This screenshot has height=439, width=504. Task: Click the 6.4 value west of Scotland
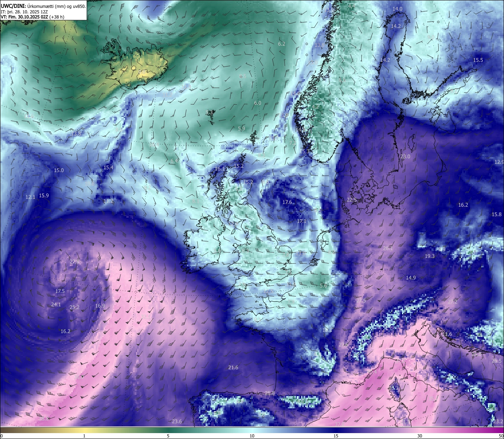pos(174,161)
